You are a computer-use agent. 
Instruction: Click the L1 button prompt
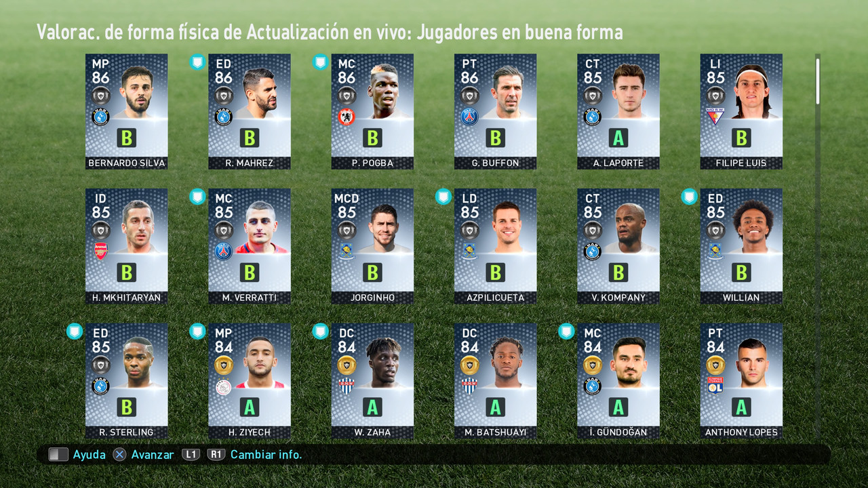click(191, 455)
